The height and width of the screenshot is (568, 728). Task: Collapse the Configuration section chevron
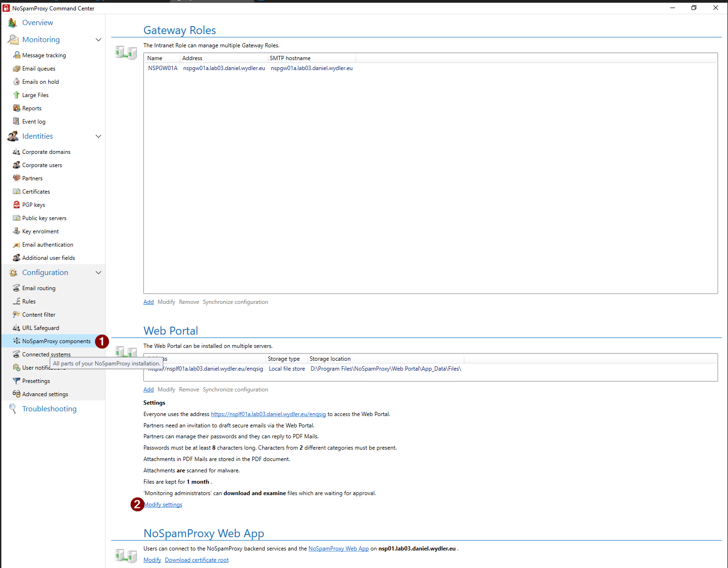98,273
